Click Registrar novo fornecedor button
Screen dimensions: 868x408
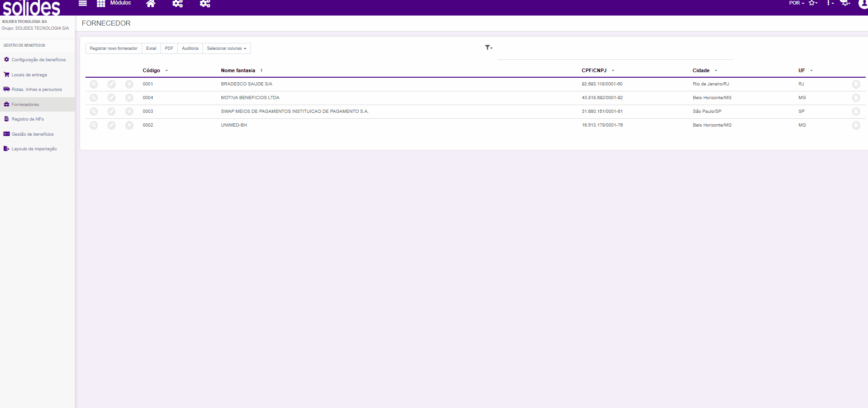pyautogui.click(x=113, y=48)
